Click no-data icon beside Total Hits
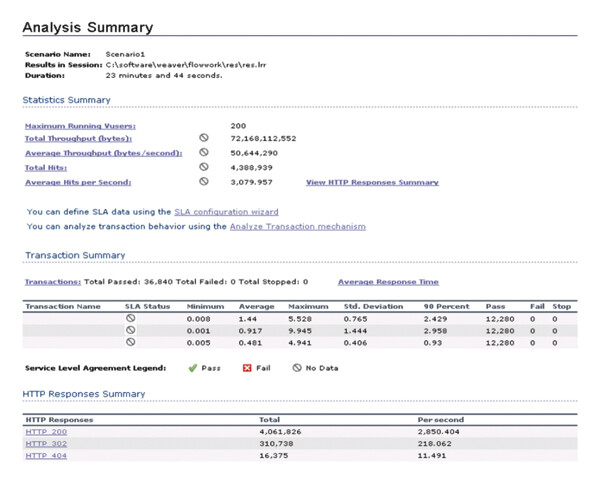Image resolution: width=600 pixels, height=483 pixels. (204, 166)
